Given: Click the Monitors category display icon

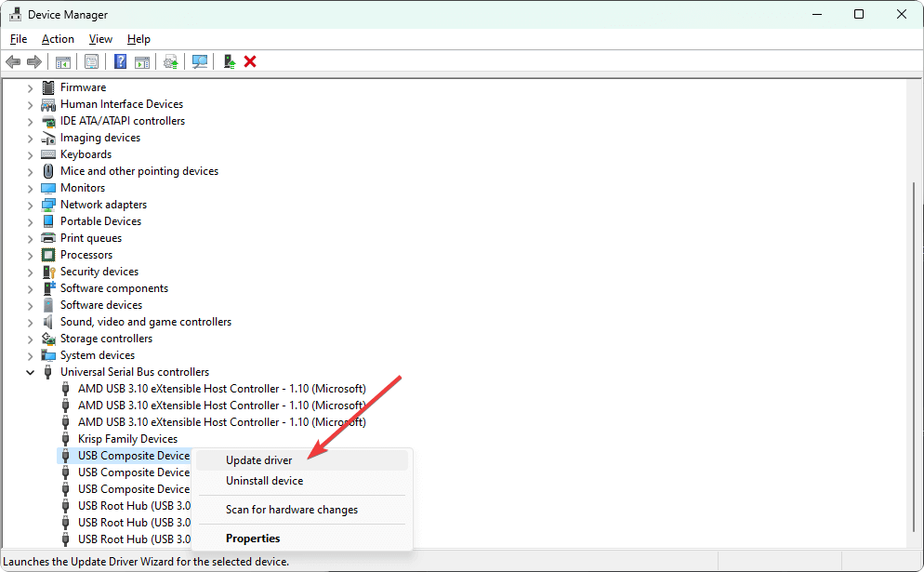Looking at the screenshot, I should tap(48, 188).
